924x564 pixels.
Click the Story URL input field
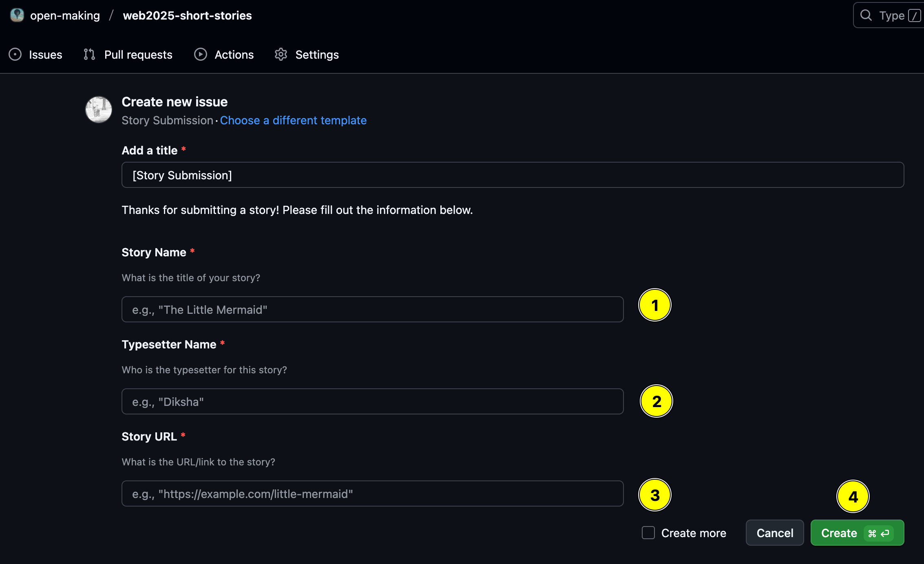[372, 493]
